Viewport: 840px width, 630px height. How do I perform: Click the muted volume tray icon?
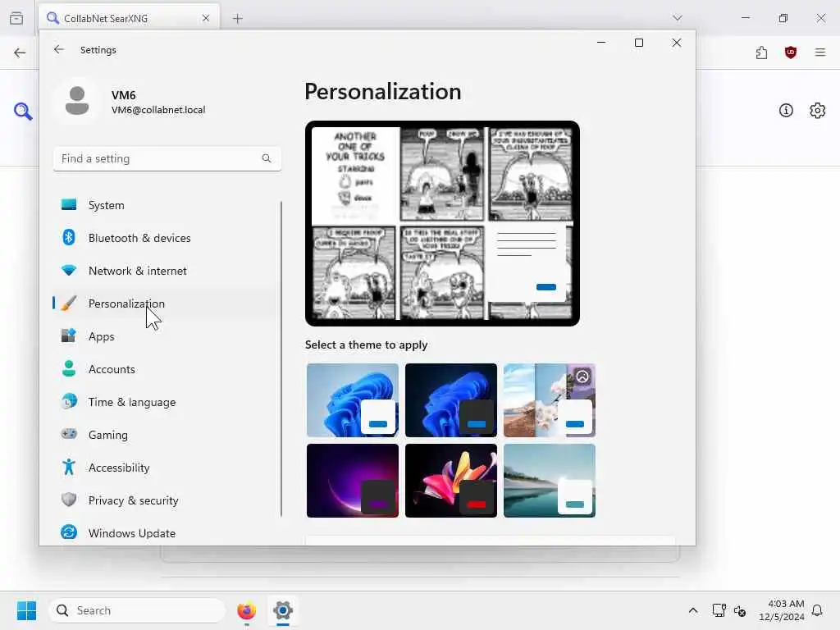(x=740, y=610)
